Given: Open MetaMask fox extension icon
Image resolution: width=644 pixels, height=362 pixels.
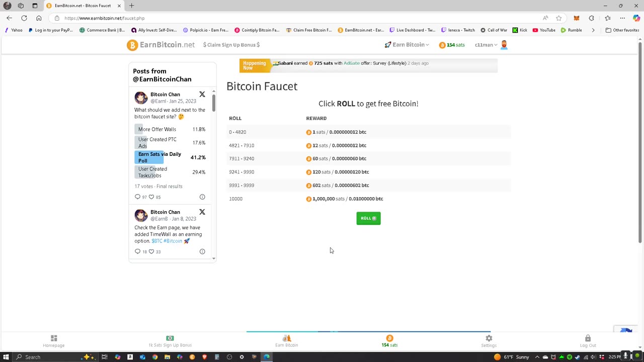Looking at the screenshot, I should [x=577, y=18].
